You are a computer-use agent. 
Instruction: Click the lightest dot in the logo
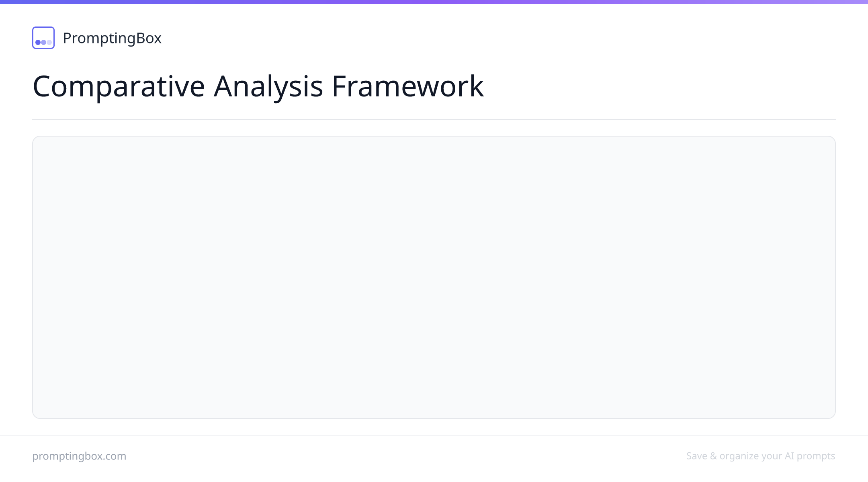click(49, 42)
